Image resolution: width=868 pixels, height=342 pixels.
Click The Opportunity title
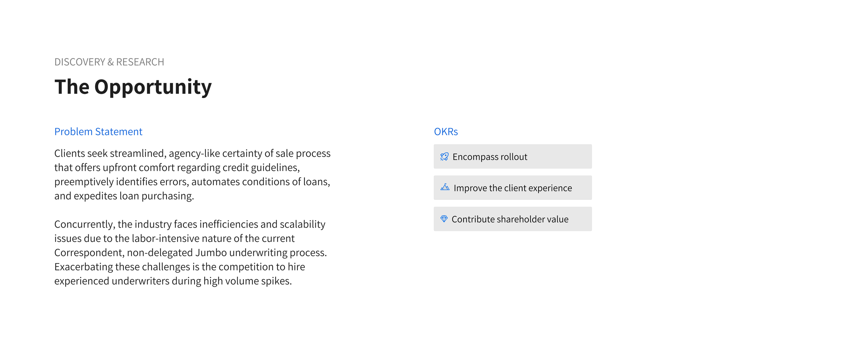click(x=133, y=87)
